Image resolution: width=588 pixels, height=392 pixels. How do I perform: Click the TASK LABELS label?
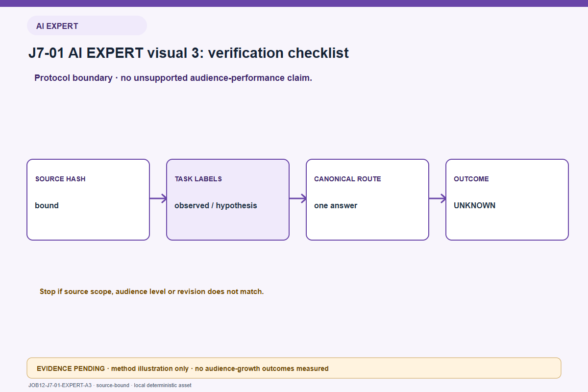(198, 179)
